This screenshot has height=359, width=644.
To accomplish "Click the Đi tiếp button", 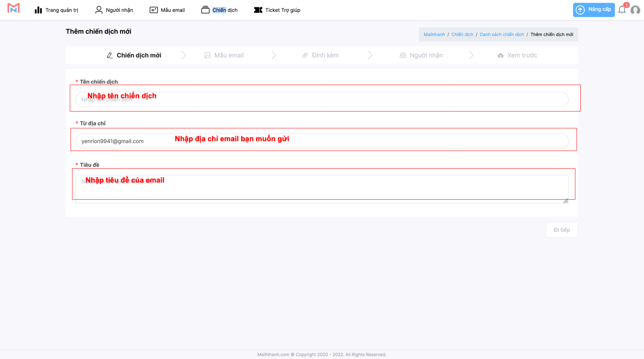I will tap(562, 230).
